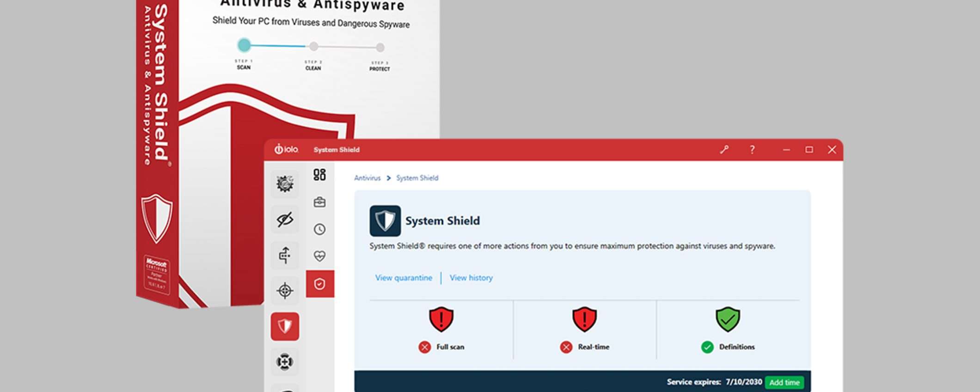Click System Shield breadcrumb link

pos(417,178)
